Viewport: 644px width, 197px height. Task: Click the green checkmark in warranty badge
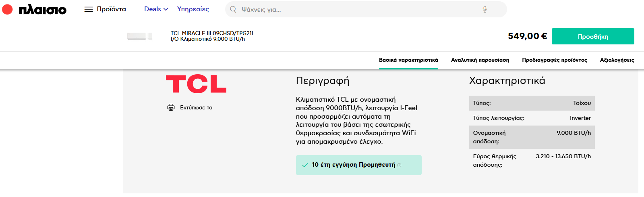tap(305, 165)
